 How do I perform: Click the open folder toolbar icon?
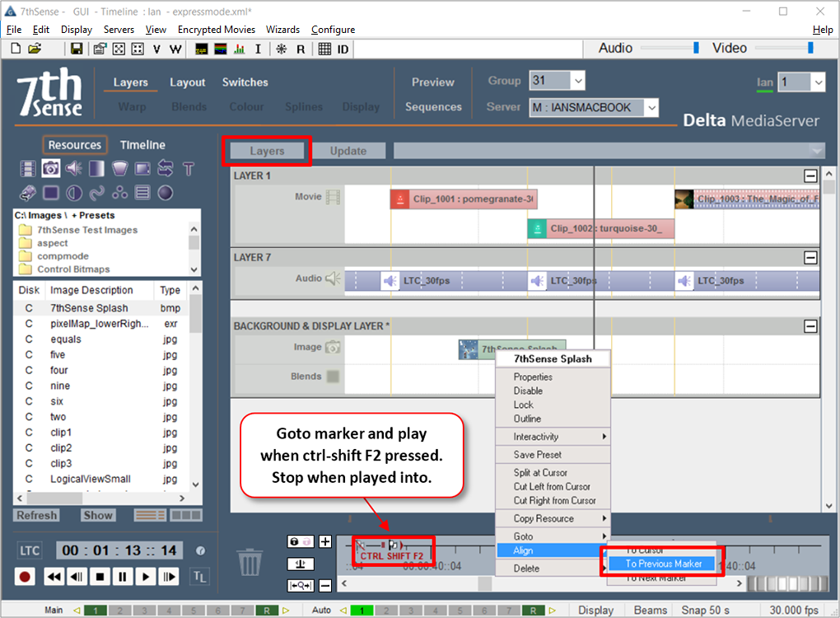click(35, 49)
